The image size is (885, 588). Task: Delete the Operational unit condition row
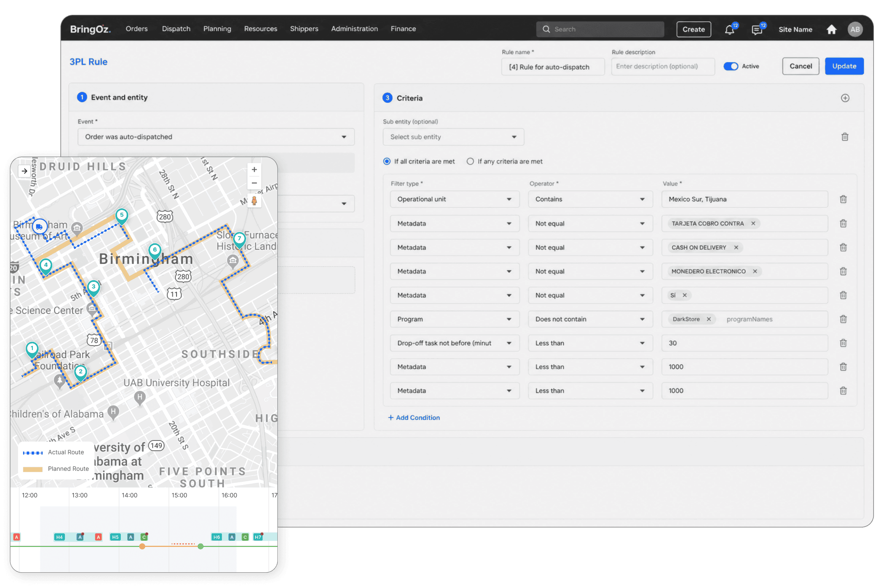click(843, 199)
